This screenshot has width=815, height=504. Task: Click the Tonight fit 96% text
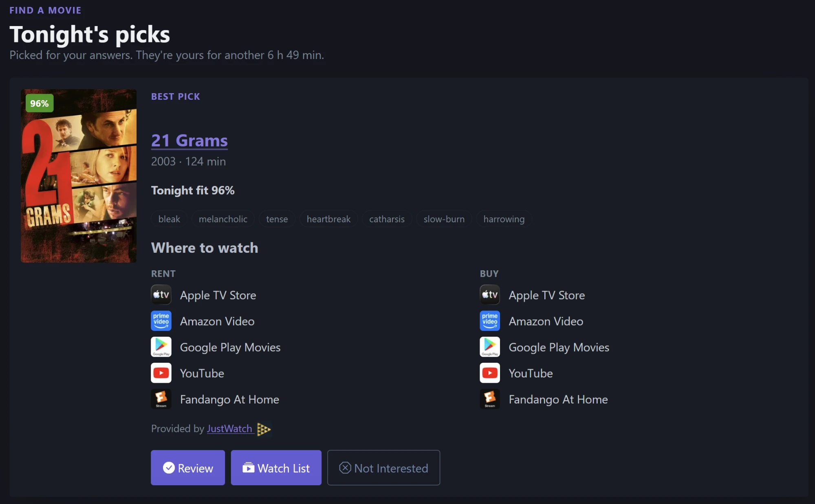193,191
